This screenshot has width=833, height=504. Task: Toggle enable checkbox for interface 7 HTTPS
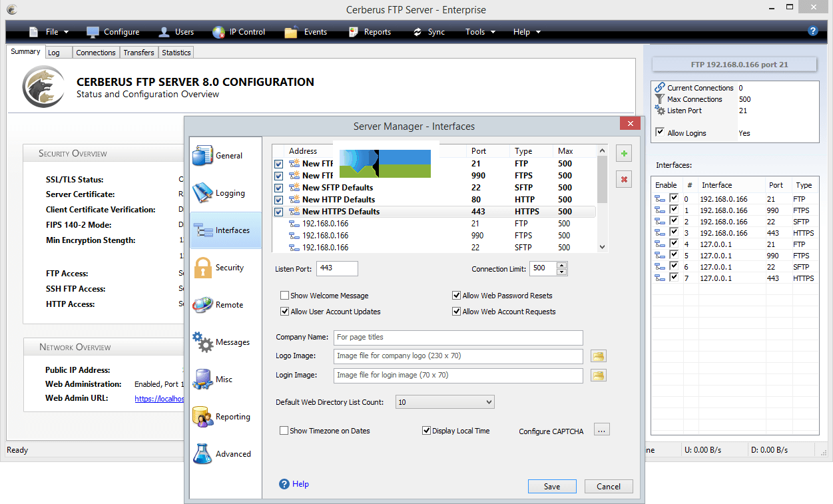click(674, 278)
